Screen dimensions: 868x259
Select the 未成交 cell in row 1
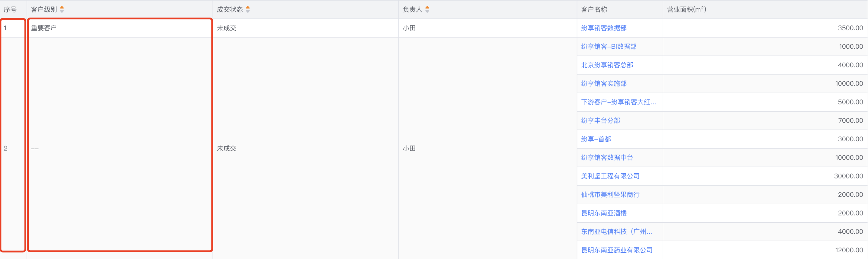coord(306,28)
